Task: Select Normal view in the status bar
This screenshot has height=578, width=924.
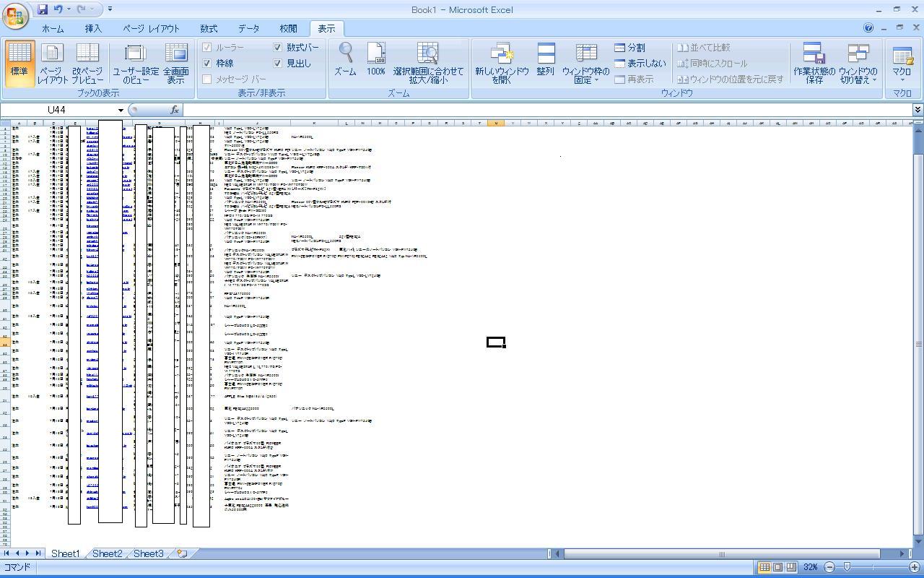Action: point(764,567)
